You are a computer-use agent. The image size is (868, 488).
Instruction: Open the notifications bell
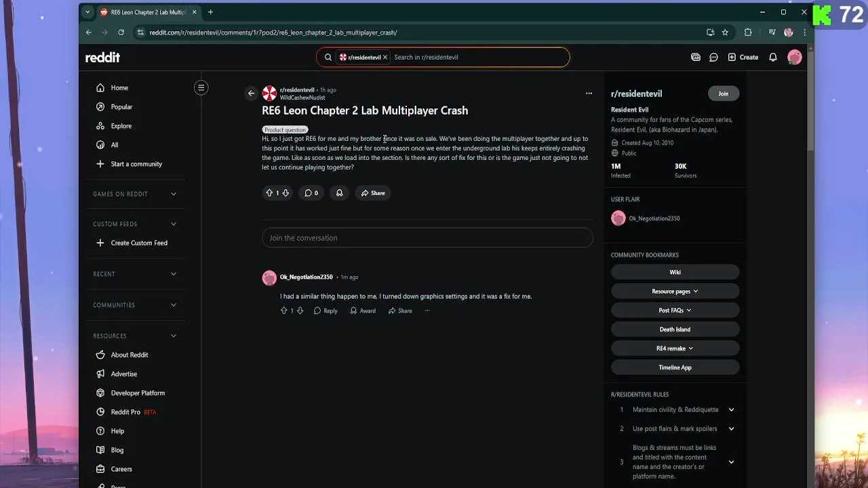773,58
